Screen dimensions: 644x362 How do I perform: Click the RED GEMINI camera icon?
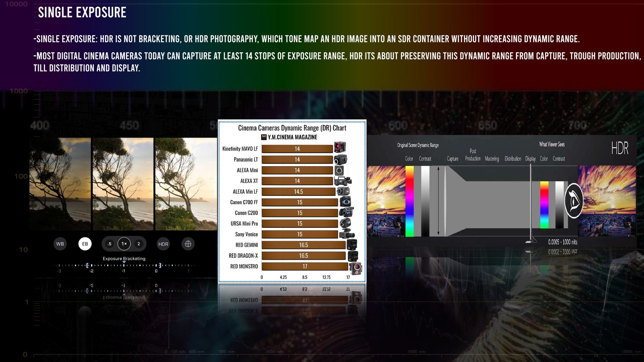pyautogui.click(x=352, y=245)
